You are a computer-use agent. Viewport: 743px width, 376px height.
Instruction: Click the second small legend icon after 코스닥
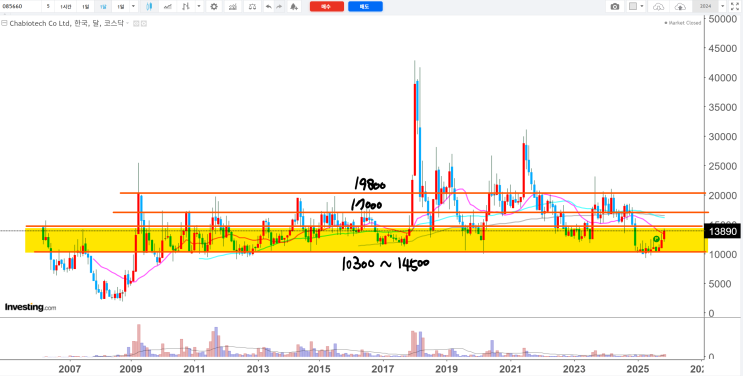click(144, 23)
